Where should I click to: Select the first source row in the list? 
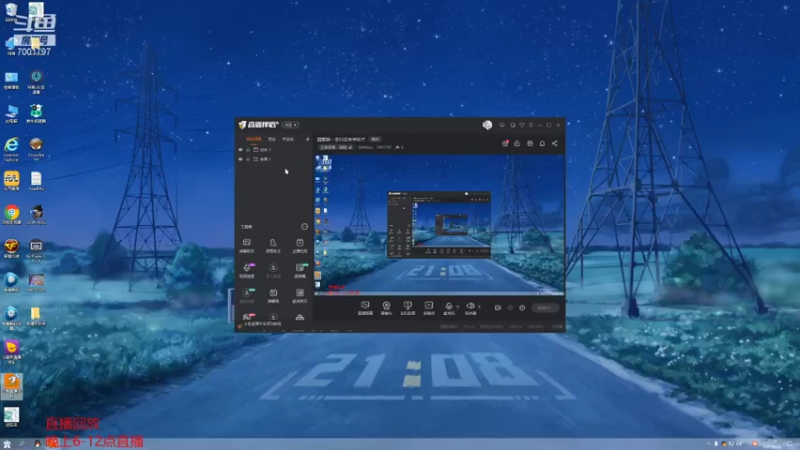coord(274,150)
